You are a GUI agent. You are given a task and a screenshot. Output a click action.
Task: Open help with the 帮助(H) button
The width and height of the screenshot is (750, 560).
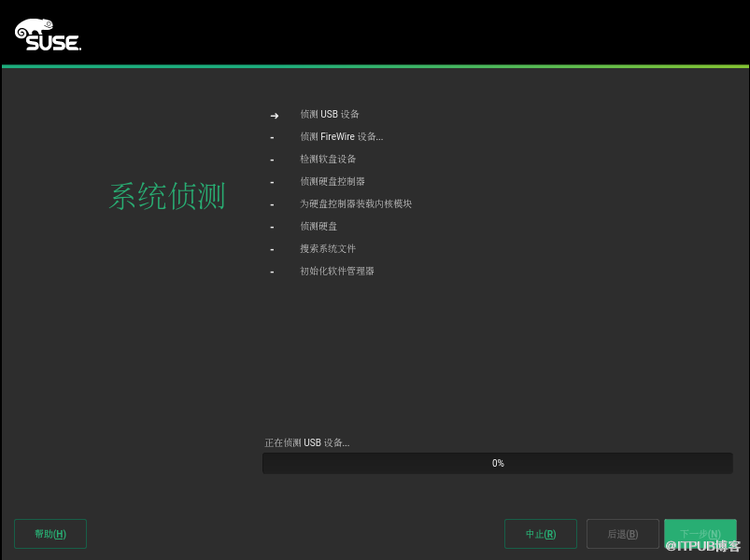tap(50, 534)
